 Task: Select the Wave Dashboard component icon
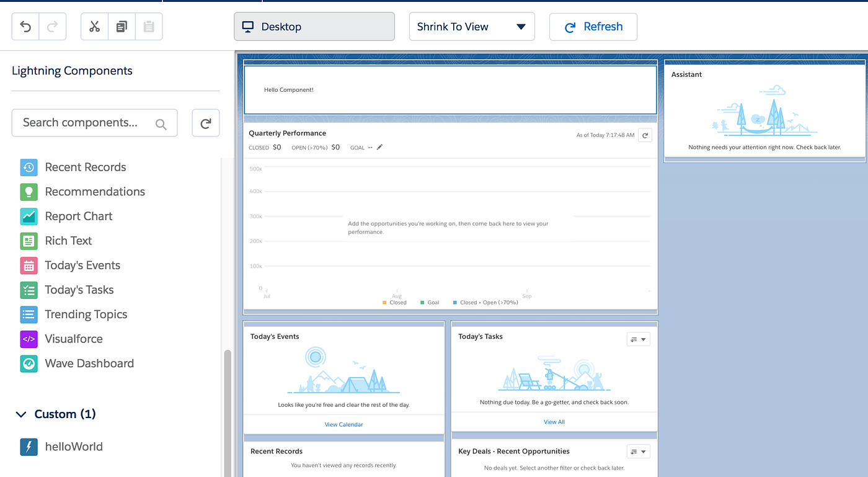(28, 363)
